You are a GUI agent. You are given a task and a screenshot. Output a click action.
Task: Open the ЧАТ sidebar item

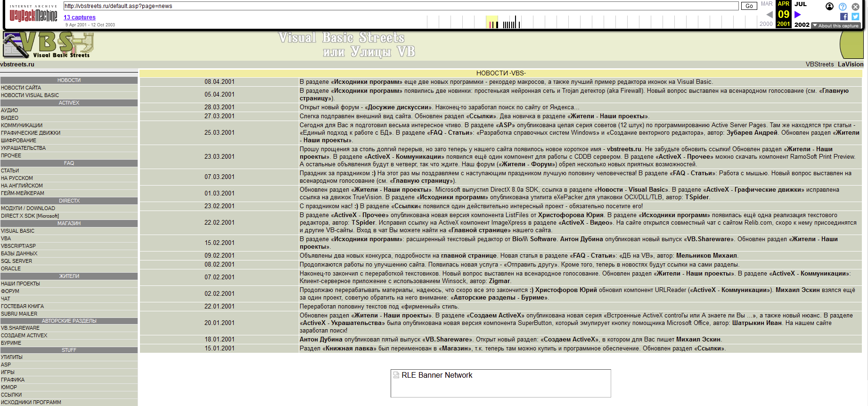(6, 299)
